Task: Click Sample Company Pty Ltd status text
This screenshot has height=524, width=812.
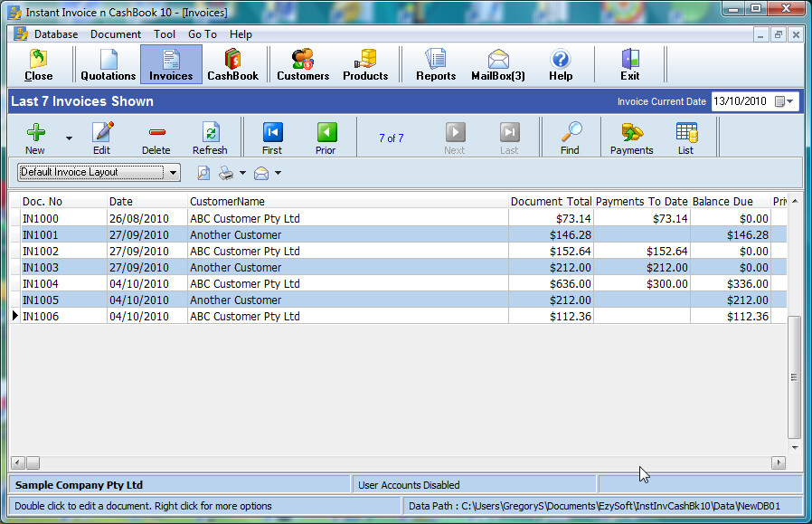Action: coord(79,485)
